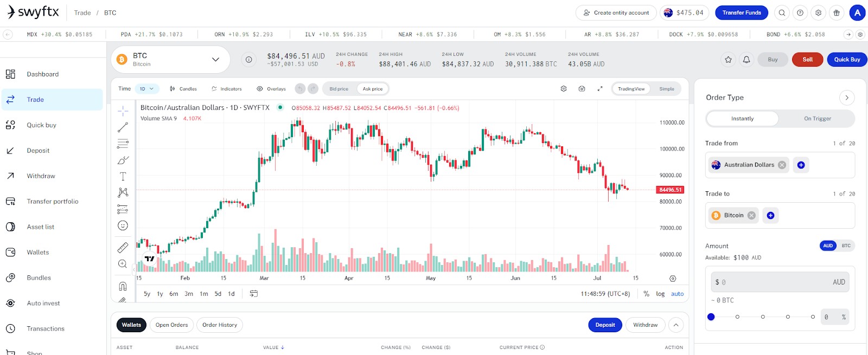Expand chart to fullscreen

[600, 89]
